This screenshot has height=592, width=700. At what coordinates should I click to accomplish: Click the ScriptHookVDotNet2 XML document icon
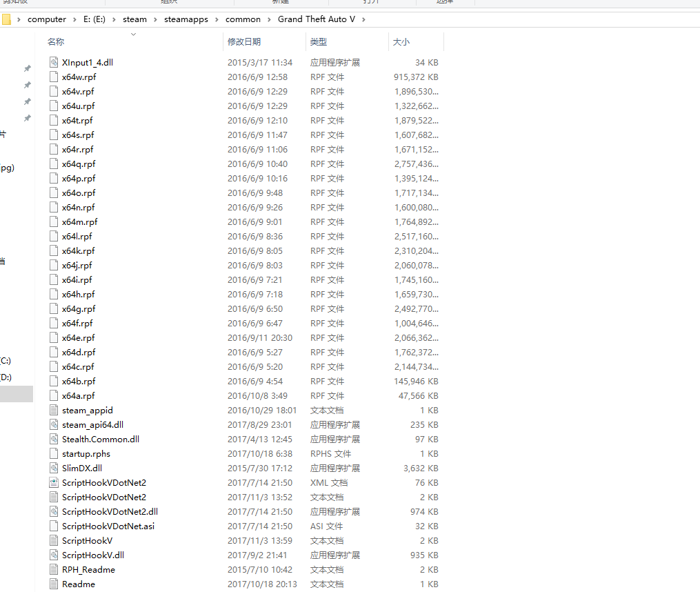point(54,482)
